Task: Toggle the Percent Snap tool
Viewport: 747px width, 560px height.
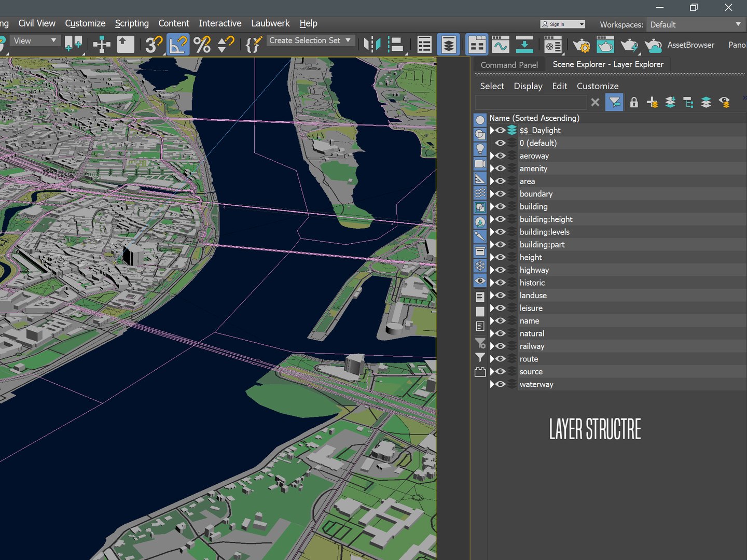Action: pos(202,45)
